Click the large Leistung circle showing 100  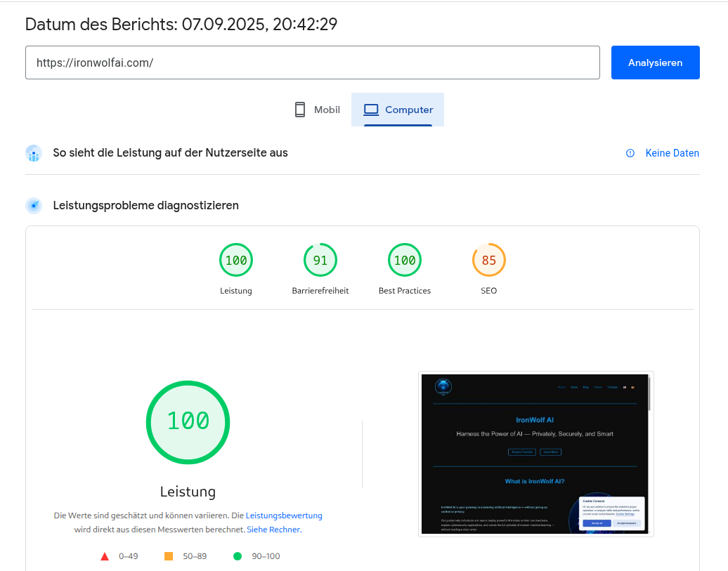point(188,422)
